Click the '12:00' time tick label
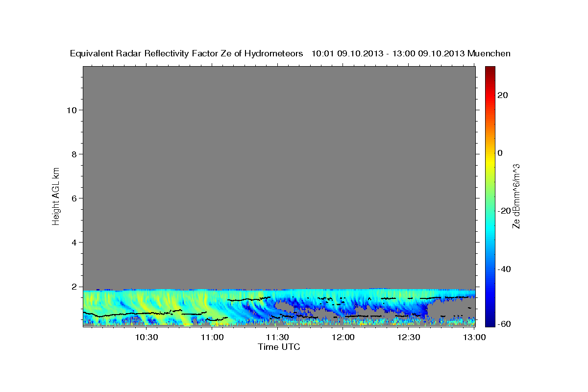Screen dimensions: 588x392 pyautogui.click(x=343, y=337)
